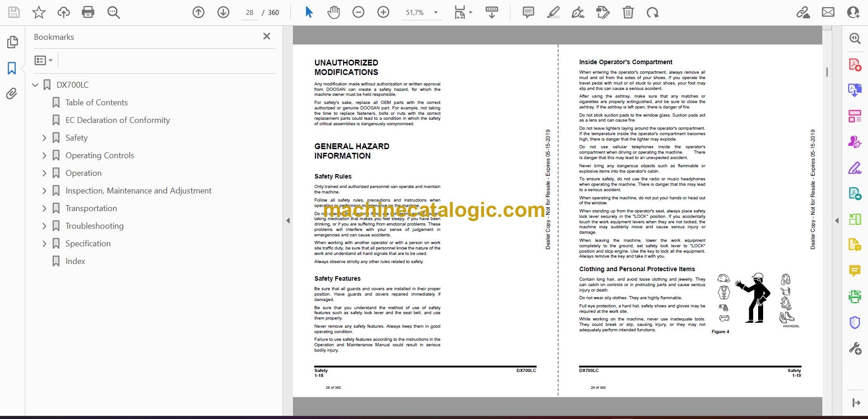Open the EC Declaration of Conformity bookmark
The height and width of the screenshot is (419, 868).
point(118,120)
